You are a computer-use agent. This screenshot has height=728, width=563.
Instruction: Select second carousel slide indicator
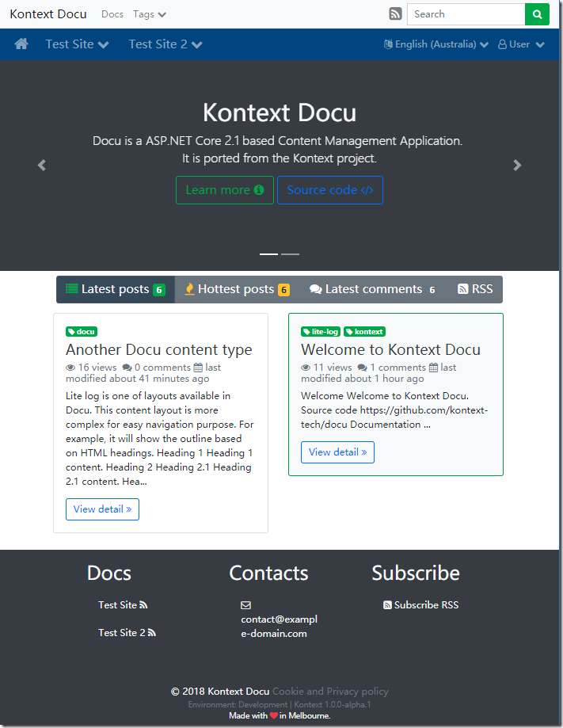point(290,254)
